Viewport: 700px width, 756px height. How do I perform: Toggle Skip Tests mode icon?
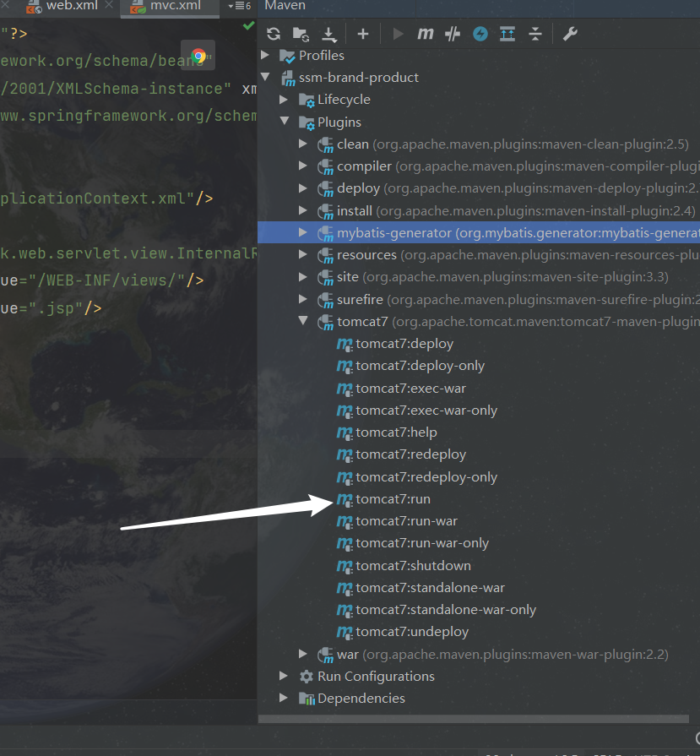coord(453,34)
